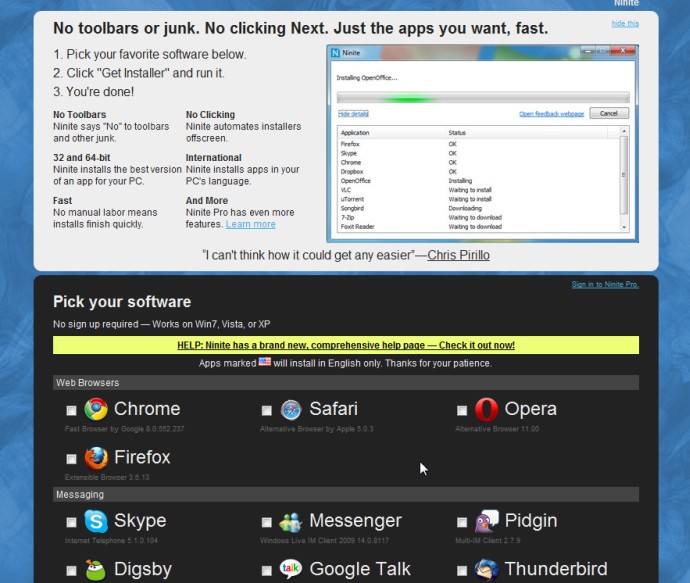This screenshot has height=583, width=690.
Task: Click the 'Skype' label text
Action: click(x=140, y=521)
